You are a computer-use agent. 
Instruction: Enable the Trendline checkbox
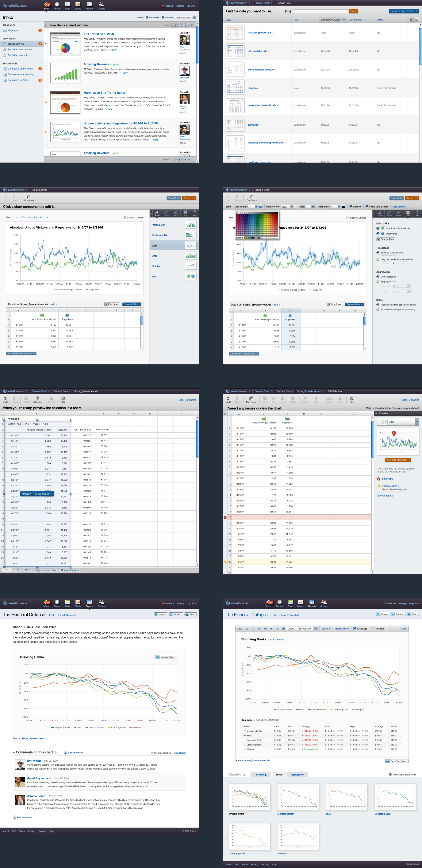click(x=373, y=628)
